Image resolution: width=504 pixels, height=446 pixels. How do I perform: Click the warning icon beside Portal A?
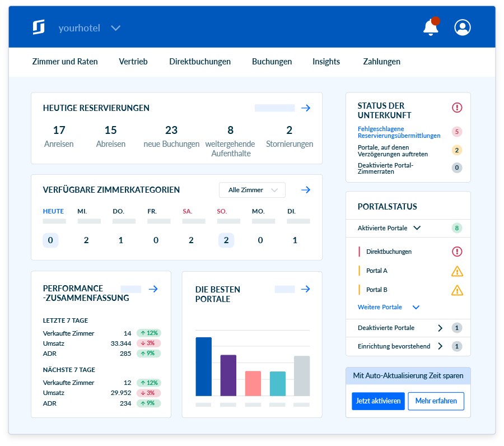click(x=457, y=271)
